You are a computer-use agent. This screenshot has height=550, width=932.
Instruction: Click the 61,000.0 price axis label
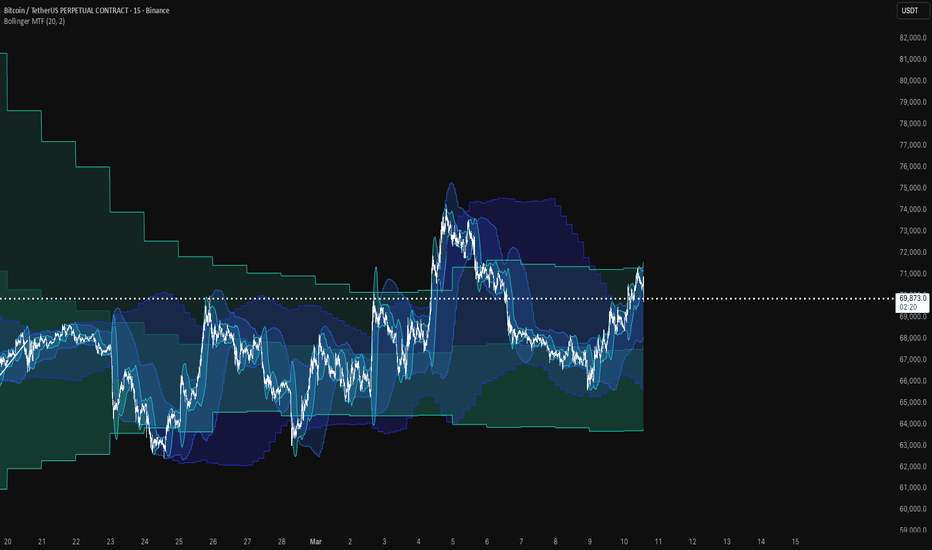pyautogui.click(x=912, y=487)
